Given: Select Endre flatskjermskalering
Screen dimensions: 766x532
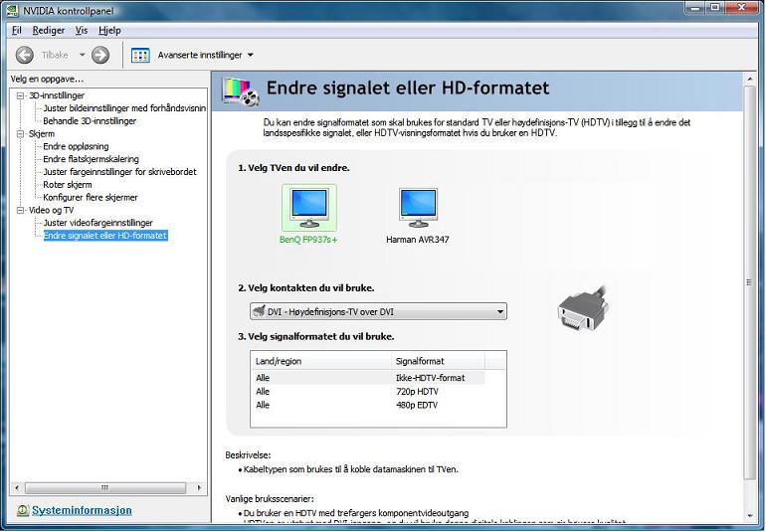Looking at the screenshot, I should point(91,159).
